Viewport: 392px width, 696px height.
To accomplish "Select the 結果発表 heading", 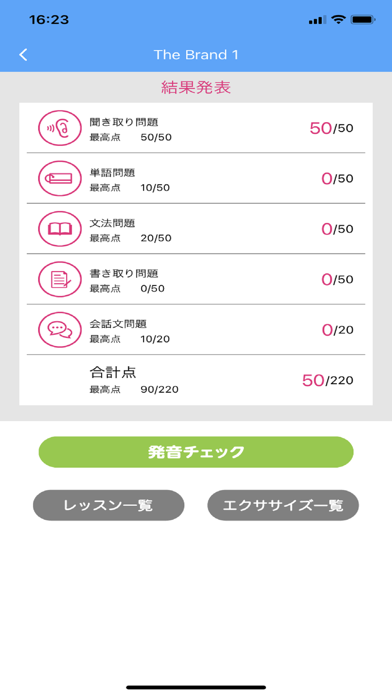I will 196,87.
